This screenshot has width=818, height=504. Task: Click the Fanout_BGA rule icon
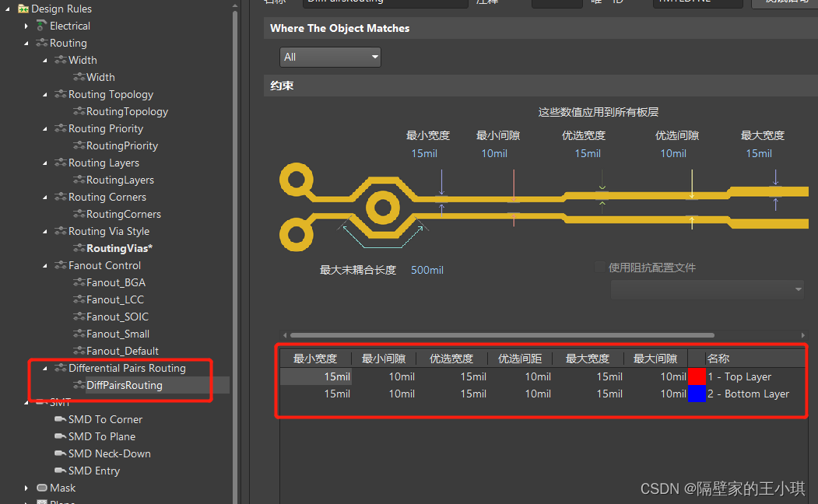click(79, 282)
